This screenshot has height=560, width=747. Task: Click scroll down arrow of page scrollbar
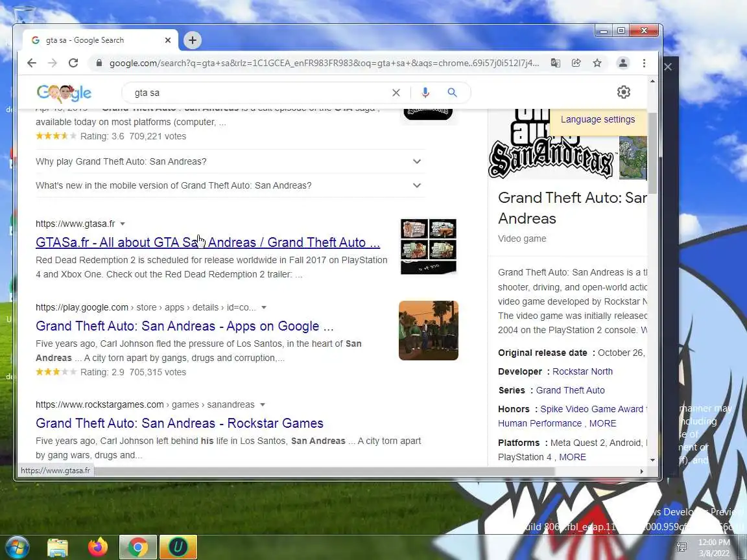click(653, 460)
